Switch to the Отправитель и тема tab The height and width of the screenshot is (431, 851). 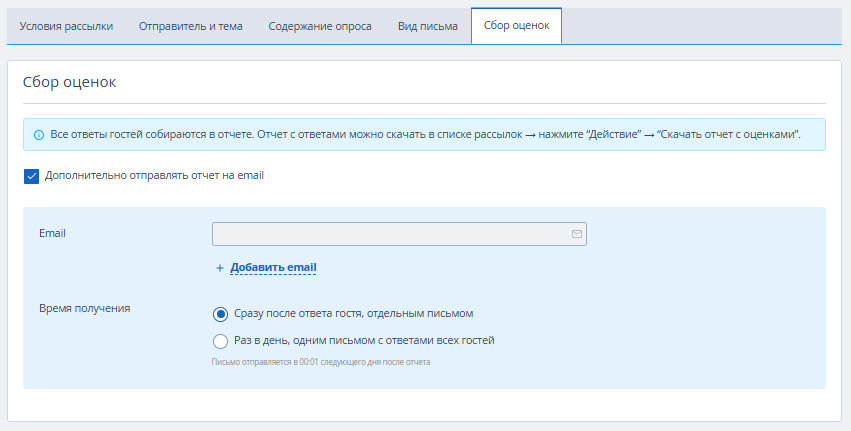(191, 26)
